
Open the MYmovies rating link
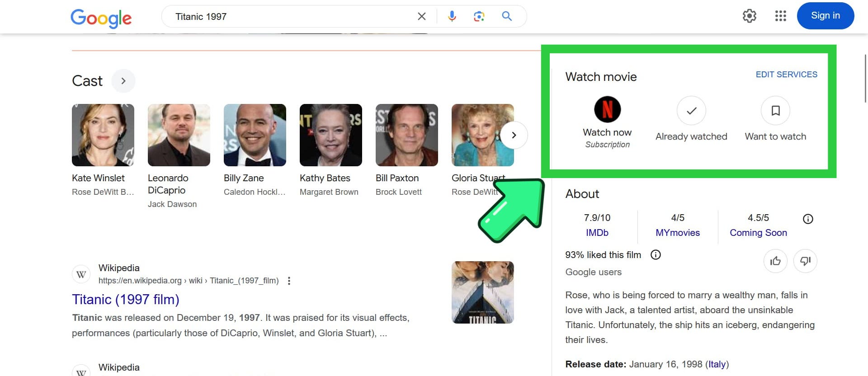[678, 233]
